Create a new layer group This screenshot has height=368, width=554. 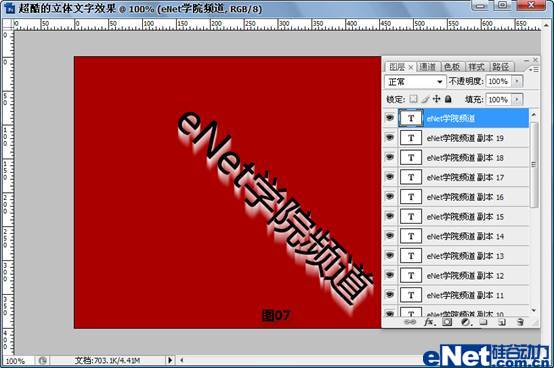point(483,322)
